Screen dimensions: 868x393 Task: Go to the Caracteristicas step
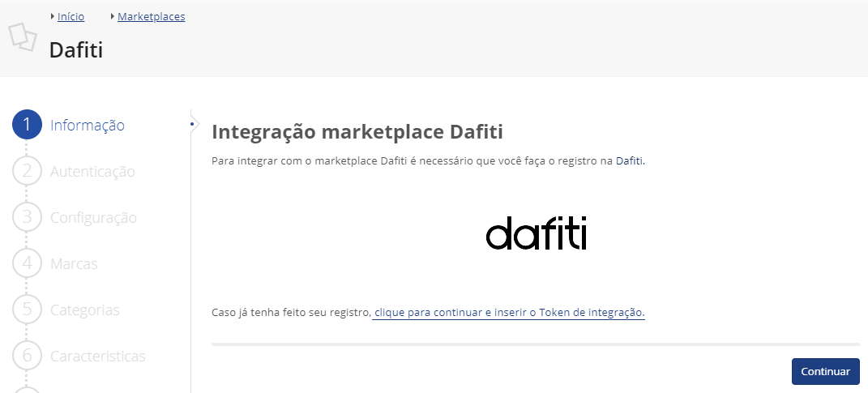[x=98, y=356]
